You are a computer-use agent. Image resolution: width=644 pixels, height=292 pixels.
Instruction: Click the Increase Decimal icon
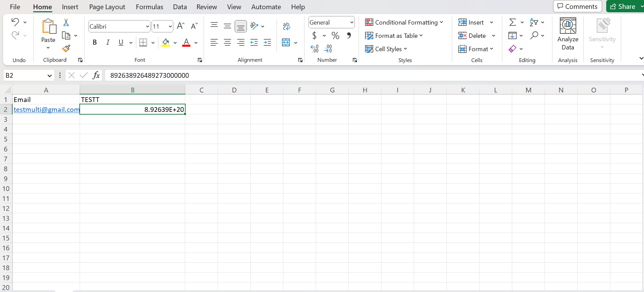(x=315, y=49)
